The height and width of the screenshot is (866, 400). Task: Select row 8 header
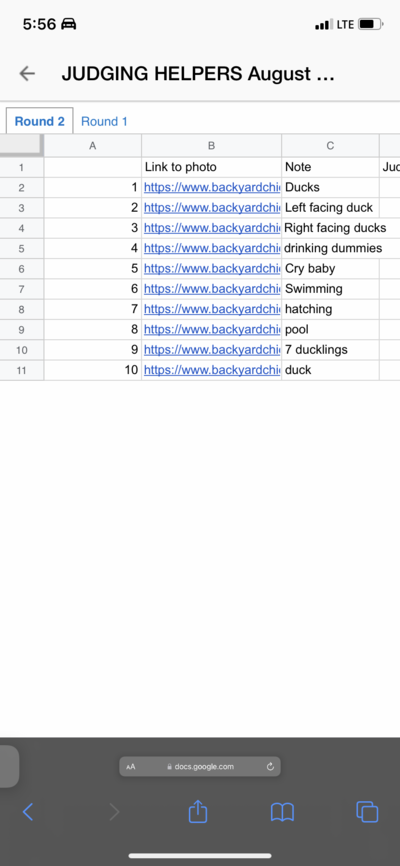[22, 309]
